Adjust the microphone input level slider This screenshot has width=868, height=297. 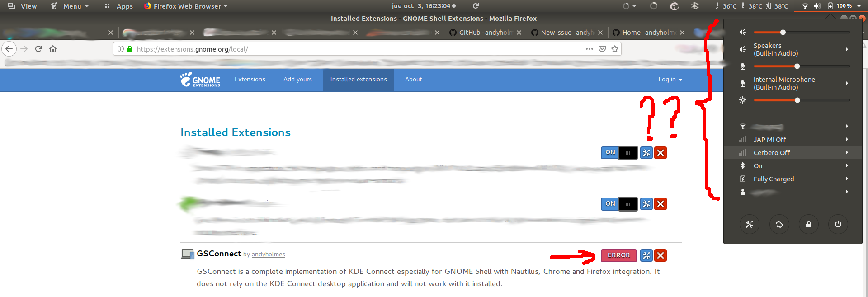(802, 66)
